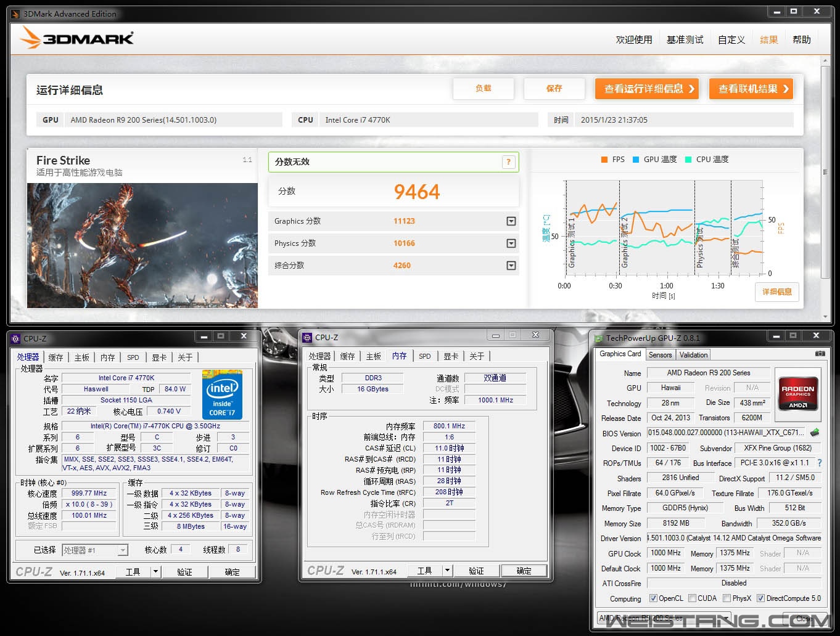Click the teal CPU 温度 legend marker
Image resolution: width=840 pixels, height=636 pixels.
(x=688, y=160)
